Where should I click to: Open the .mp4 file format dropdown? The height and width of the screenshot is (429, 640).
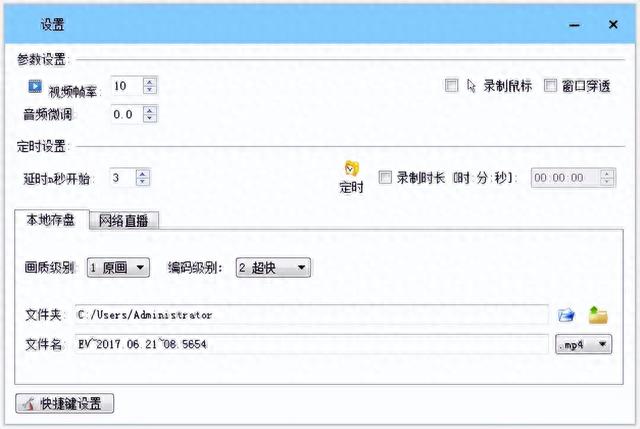point(584,345)
